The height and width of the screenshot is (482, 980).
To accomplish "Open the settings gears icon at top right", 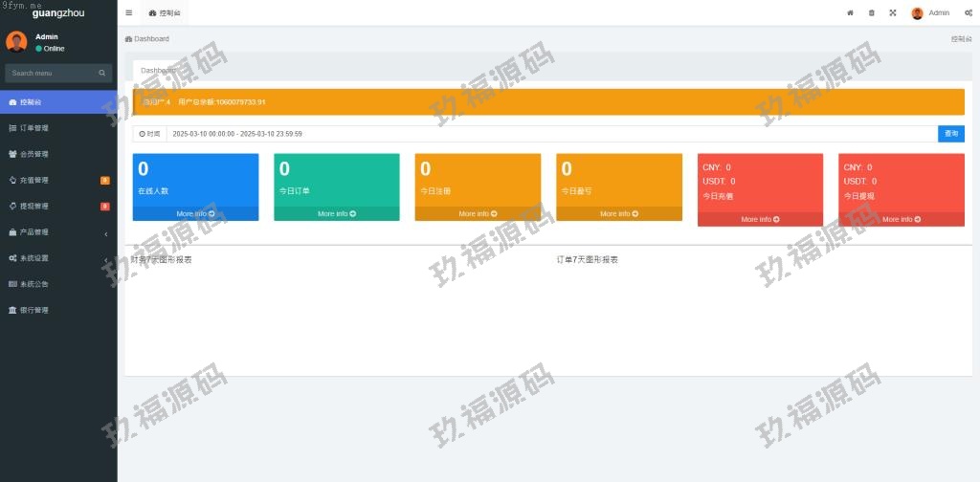I will click(x=969, y=13).
